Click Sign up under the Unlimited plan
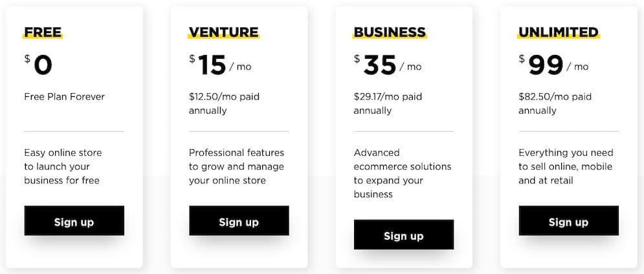Screen dimensions: 644x274 [568, 220]
